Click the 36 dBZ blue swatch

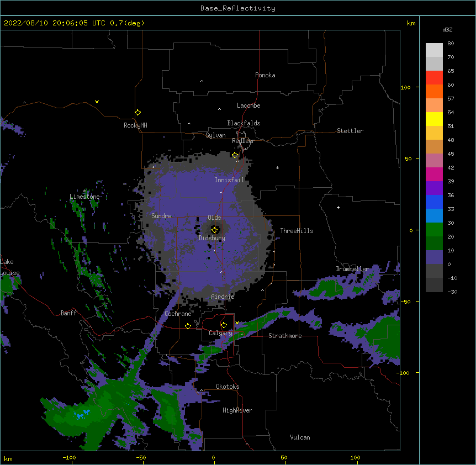(434, 202)
